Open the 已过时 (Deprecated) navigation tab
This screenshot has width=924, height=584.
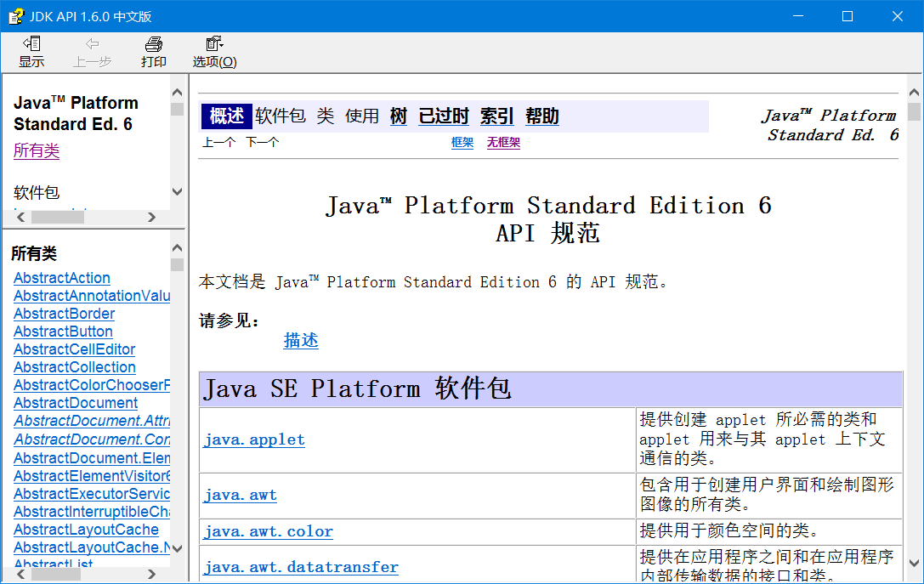tap(444, 116)
